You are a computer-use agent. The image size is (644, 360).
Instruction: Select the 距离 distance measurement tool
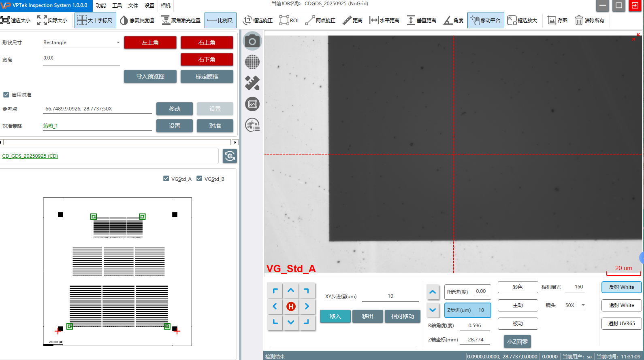coord(352,20)
